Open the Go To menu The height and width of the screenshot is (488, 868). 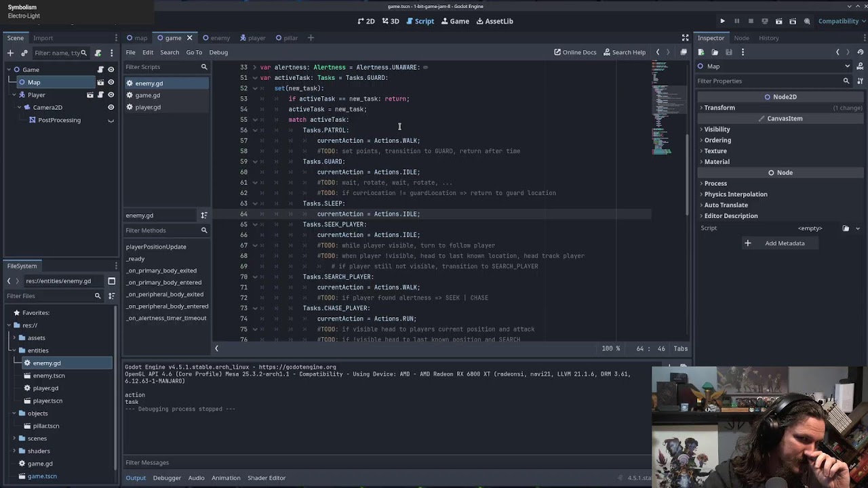pos(194,52)
